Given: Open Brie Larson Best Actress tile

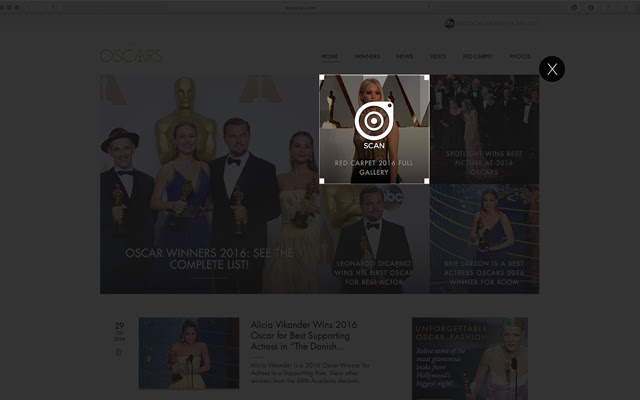Looking at the screenshot, I should 484,239.
